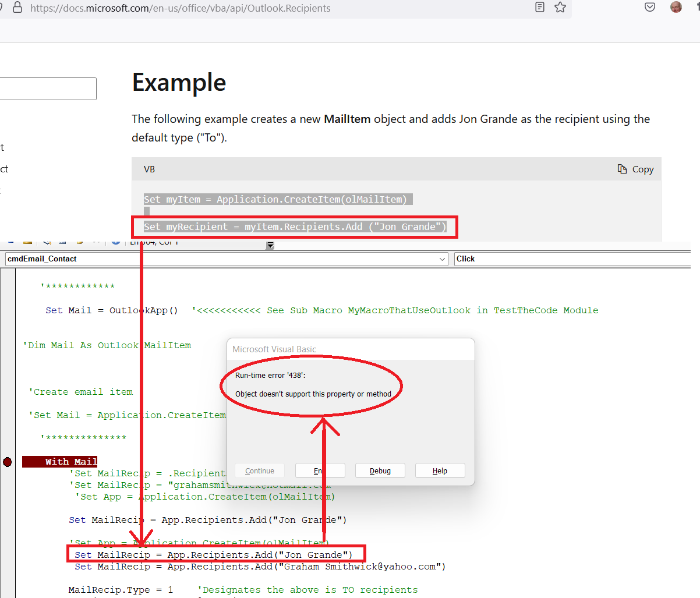
Task: Click the Microsoft Visual Basic dialog title
Action: coord(274,349)
